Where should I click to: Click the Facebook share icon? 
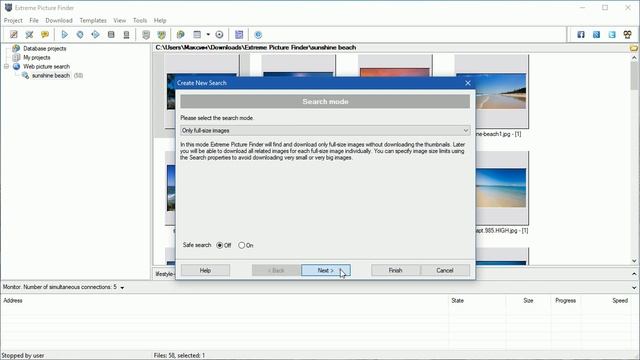(x=581, y=35)
